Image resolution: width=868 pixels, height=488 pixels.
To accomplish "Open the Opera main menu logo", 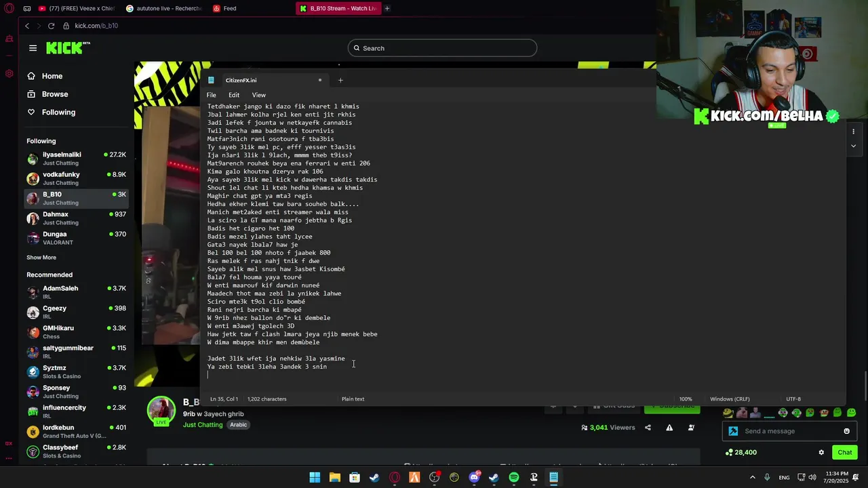I will tap(9, 9).
